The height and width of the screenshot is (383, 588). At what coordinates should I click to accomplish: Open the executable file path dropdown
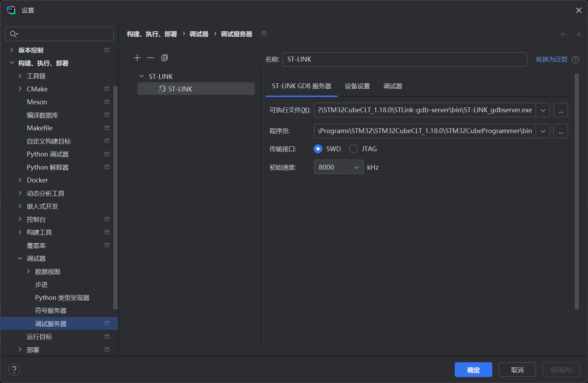pyautogui.click(x=543, y=110)
